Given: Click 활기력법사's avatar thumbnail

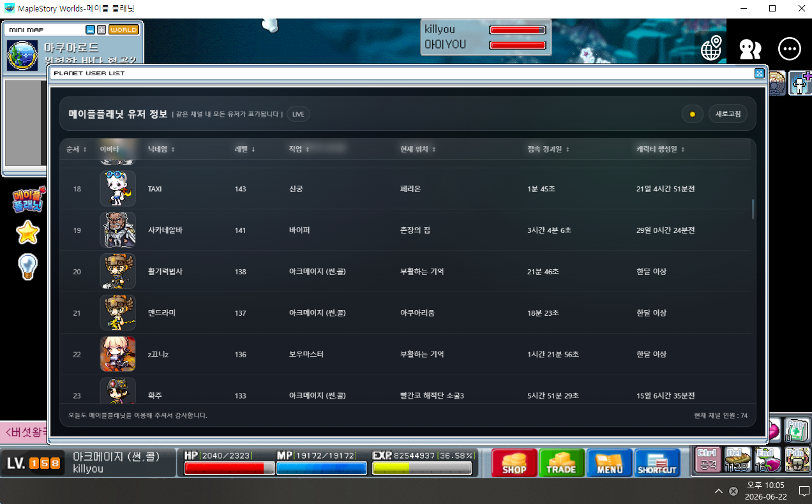Looking at the screenshot, I should 117,271.
